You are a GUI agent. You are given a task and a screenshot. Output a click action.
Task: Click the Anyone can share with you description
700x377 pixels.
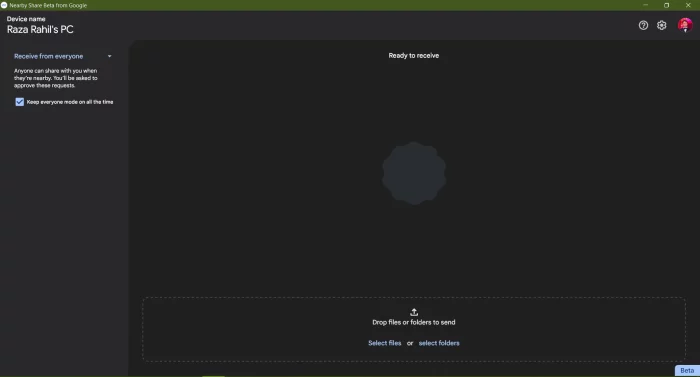[x=55, y=78]
